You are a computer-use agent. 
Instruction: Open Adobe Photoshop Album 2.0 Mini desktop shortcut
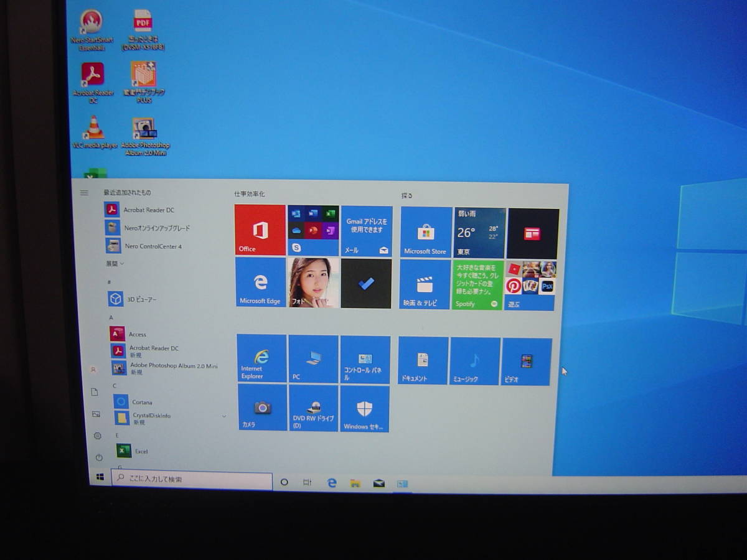click(145, 136)
